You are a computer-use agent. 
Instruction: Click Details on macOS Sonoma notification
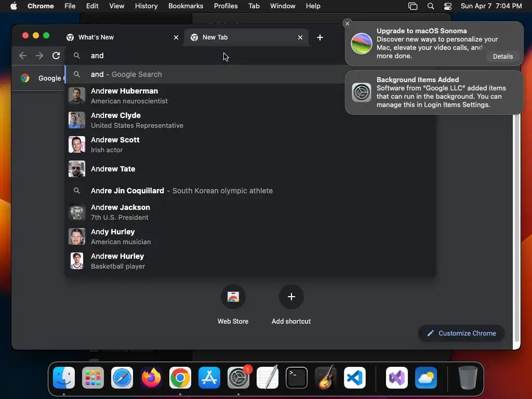point(502,56)
